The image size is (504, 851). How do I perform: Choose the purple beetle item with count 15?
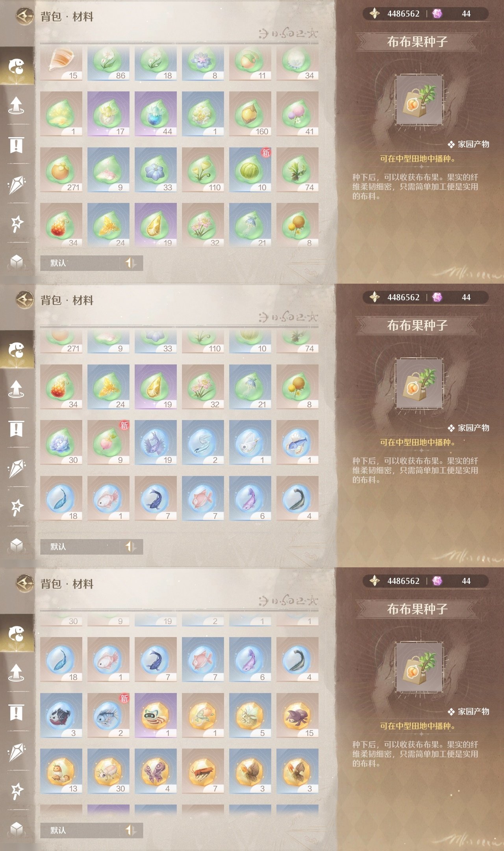click(297, 715)
